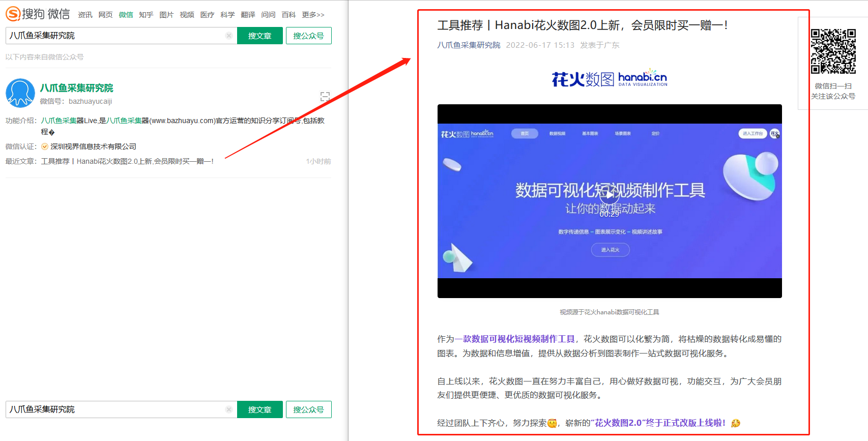The height and width of the screenshot is (441, 868).
Task: Click the 微信扫一扫 关注该公众号 caption
Action: [833, 91]
